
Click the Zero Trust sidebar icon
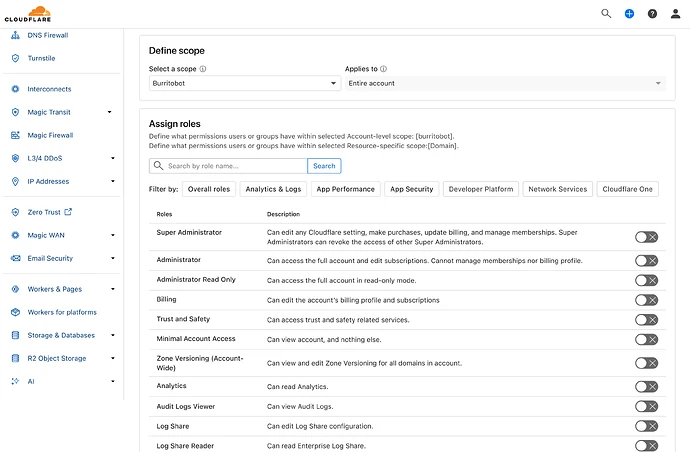tap(15, 212)
